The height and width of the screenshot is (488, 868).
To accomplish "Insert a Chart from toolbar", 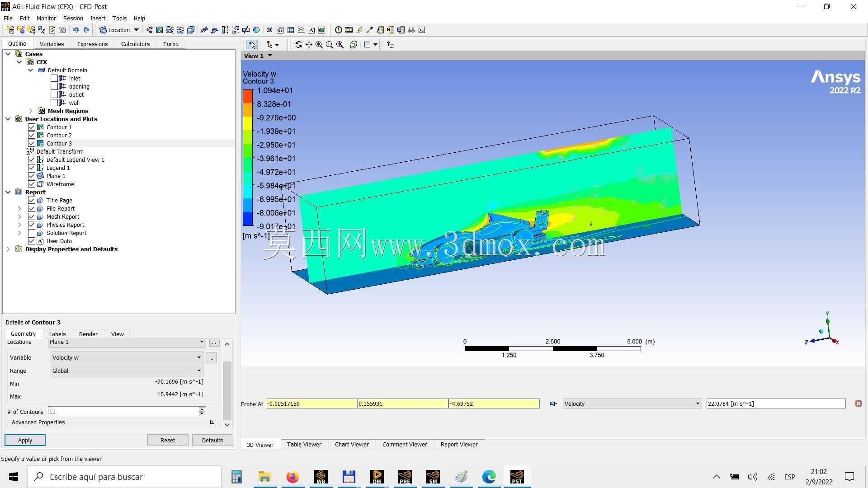I will 301,30.
